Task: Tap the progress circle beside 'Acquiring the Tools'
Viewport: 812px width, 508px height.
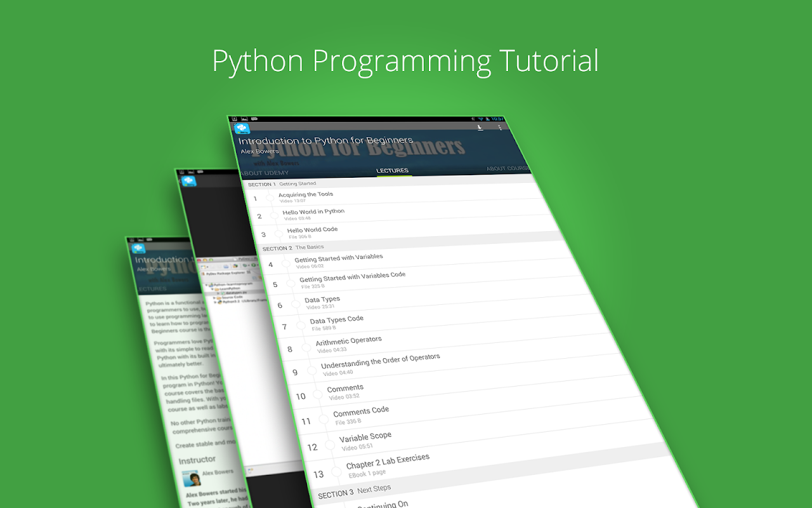Action: click(269, 199)
